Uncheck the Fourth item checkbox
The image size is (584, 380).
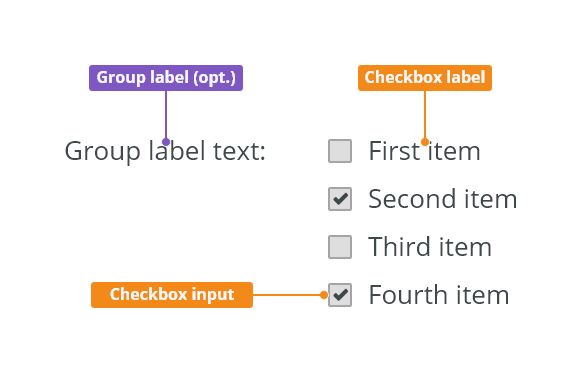tap(340, 295)
